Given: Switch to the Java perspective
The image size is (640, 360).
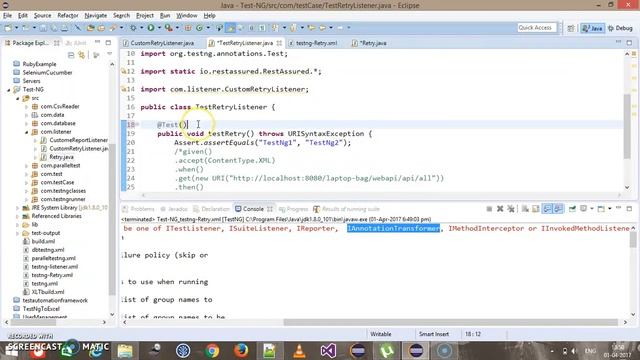Looking at the screenshot, I should 593,28.
